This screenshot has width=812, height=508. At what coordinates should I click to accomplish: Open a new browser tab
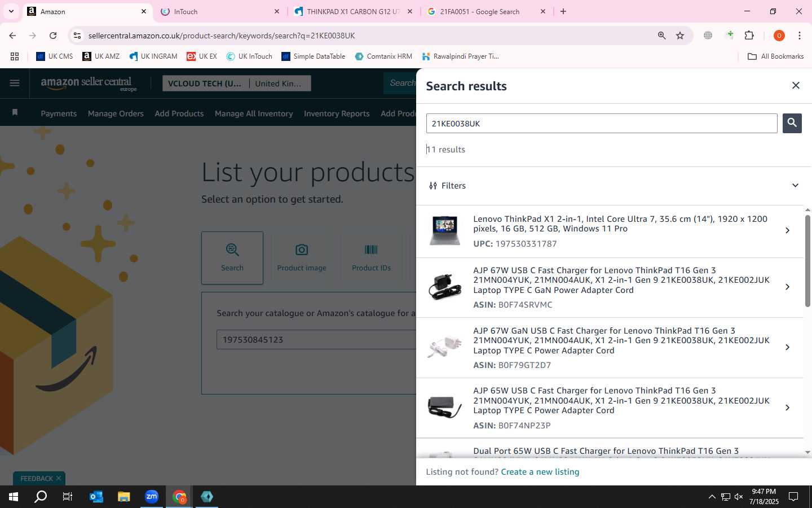coord(563,11)
